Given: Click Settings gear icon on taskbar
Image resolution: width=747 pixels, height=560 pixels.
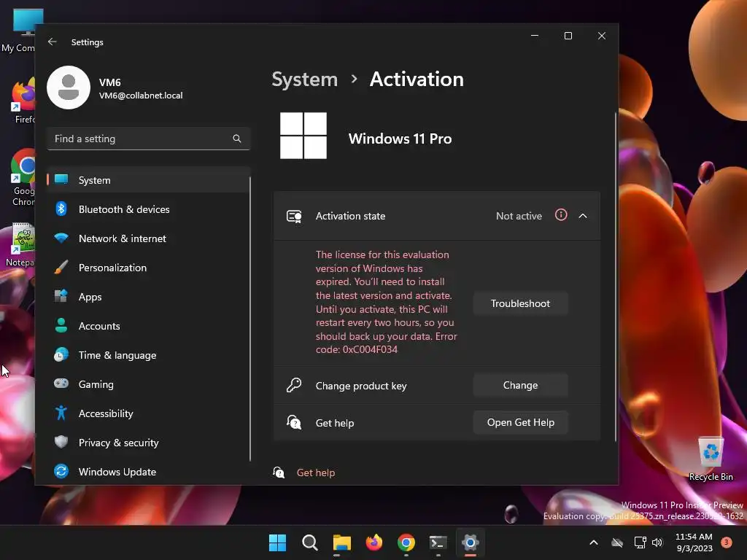Looking at the screenshot, I should (x=471, y=542).
